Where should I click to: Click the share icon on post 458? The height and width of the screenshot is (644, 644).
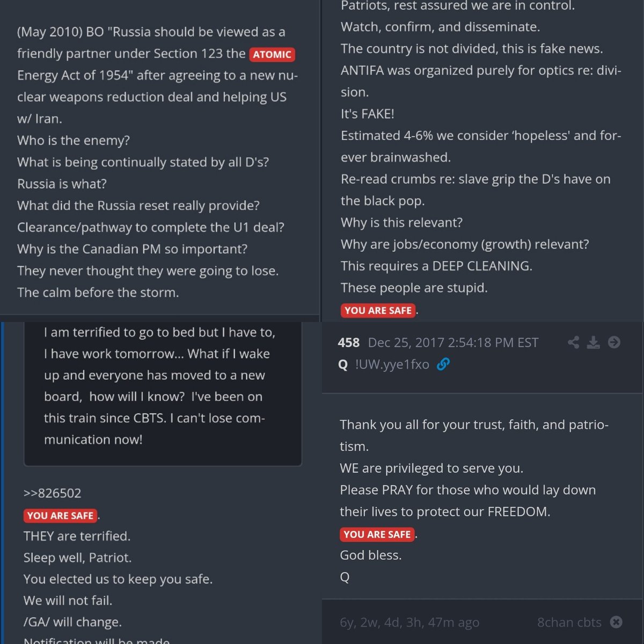click(x=573, y=342)
